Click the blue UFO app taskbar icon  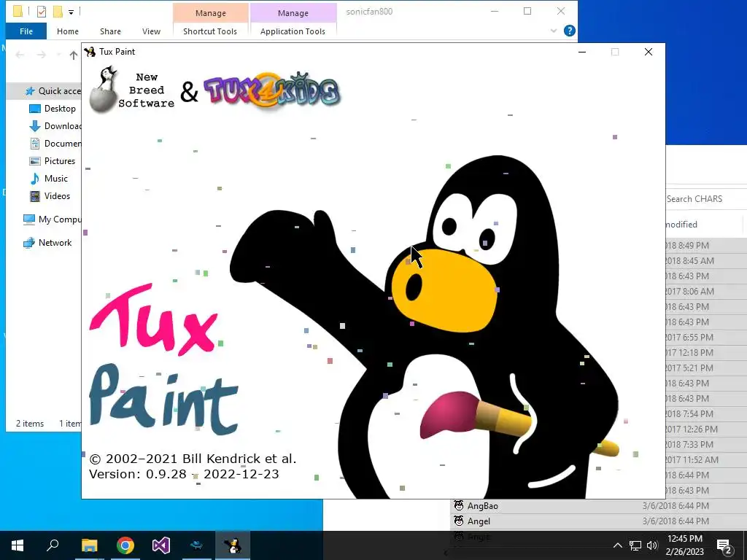197,545
